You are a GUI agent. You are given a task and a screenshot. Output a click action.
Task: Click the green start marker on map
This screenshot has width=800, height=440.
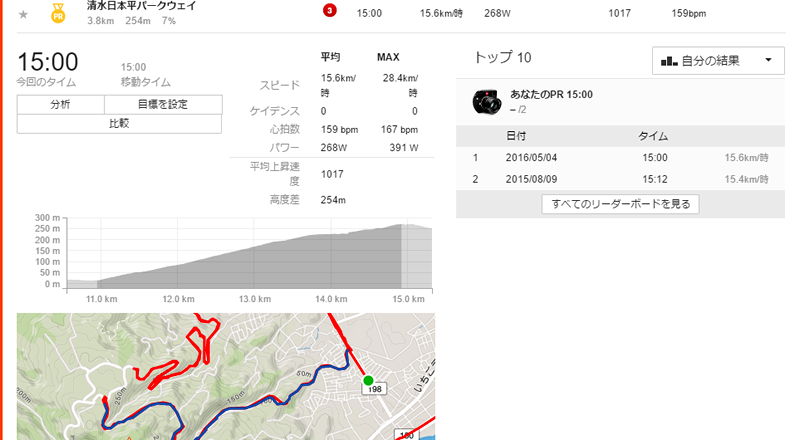point(368,380)
